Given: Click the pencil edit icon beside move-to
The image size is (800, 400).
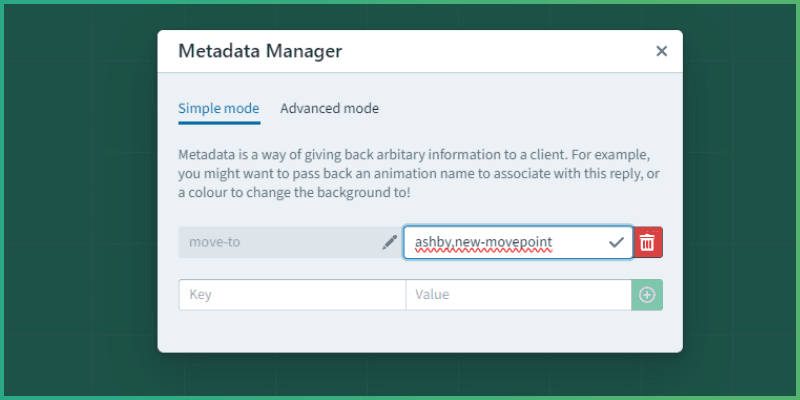Looking at the screenshot, I should coord(389,242).
